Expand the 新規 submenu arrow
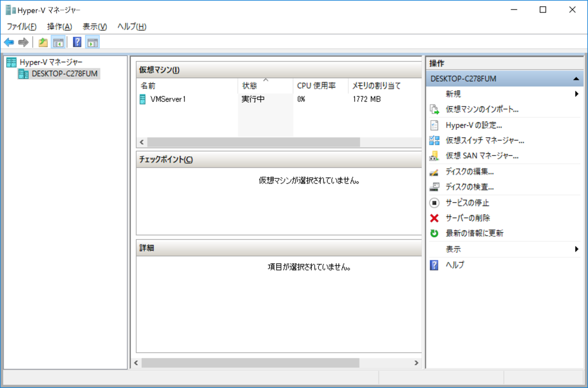The height and width of the screenshot is (388, 588). click(x=577, y=94)
